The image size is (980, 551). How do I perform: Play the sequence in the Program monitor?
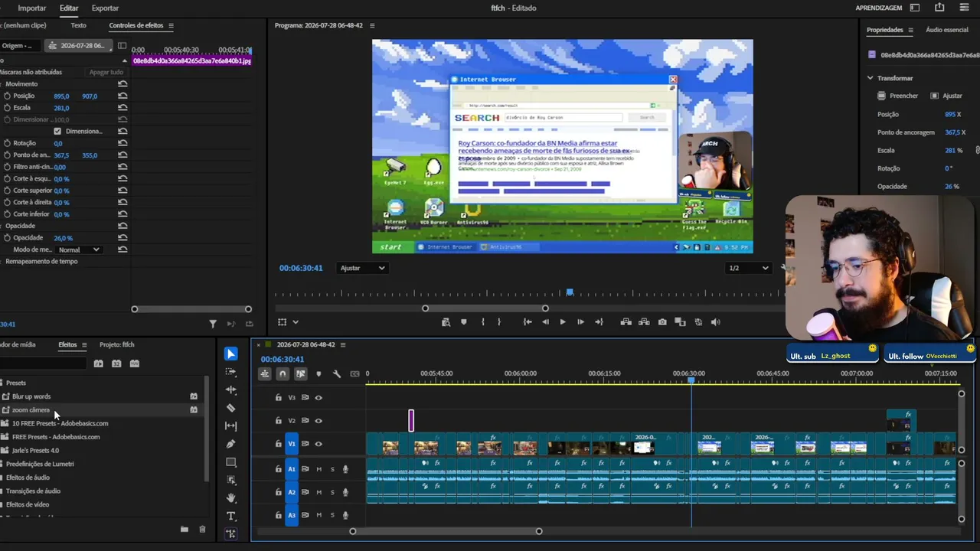point(563,322)
